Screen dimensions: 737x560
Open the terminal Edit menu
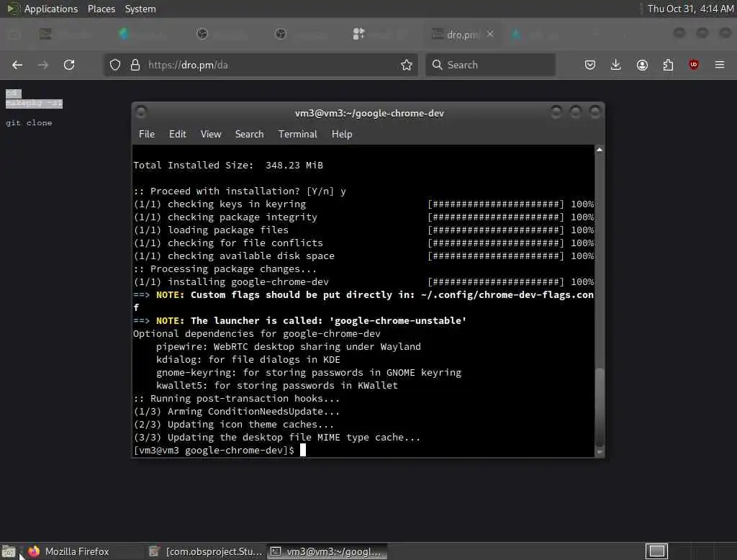[x=177, y=134]
